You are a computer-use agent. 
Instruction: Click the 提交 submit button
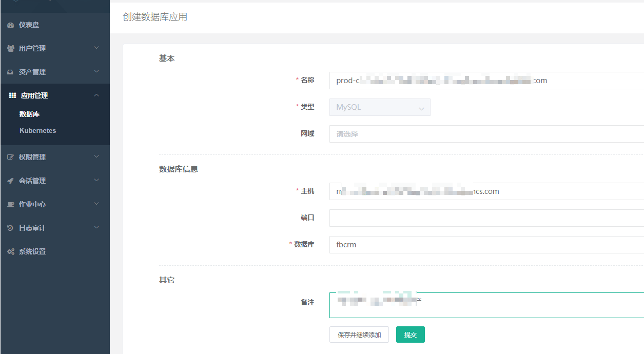[411, 335]
